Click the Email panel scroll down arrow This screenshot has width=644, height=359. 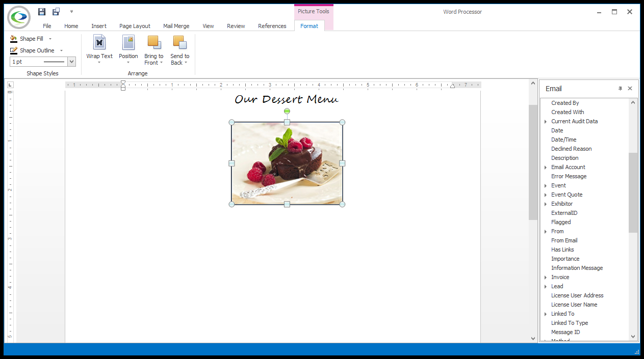(x=633, y=337)
